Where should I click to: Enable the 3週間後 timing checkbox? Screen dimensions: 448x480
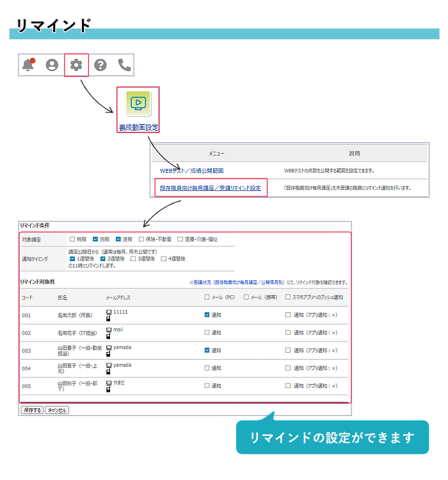(133, 259)
